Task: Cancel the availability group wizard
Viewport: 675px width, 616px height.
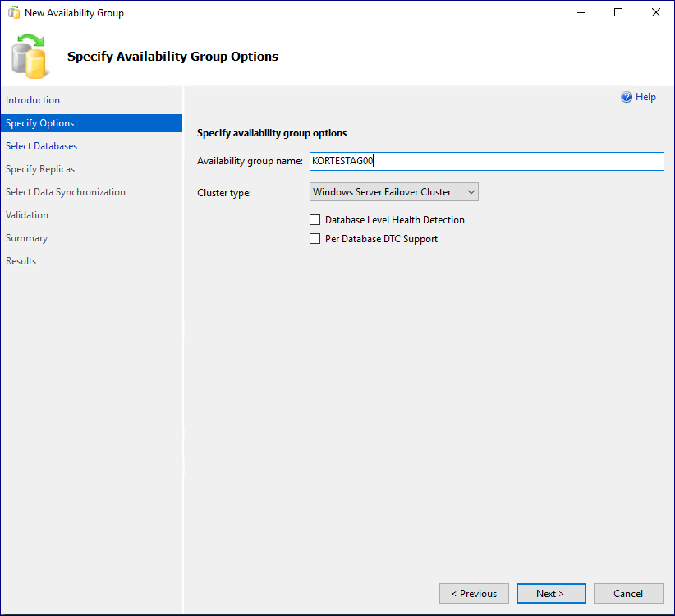Action: [x=628, y=594]
